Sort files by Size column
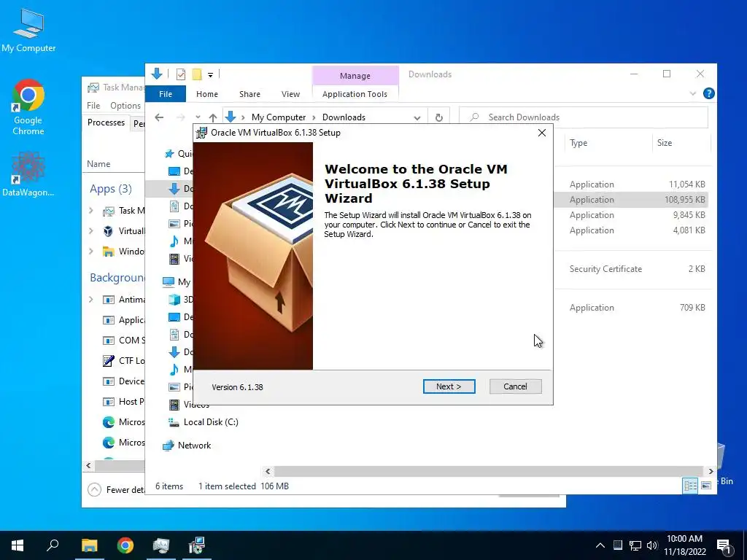747x560 pixels. click(x=681, y=143)
